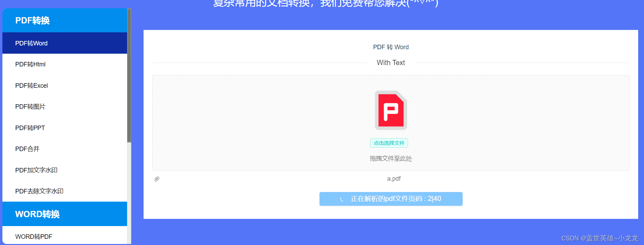Click the uploaded a.pdf file name

tap(394, 179)
